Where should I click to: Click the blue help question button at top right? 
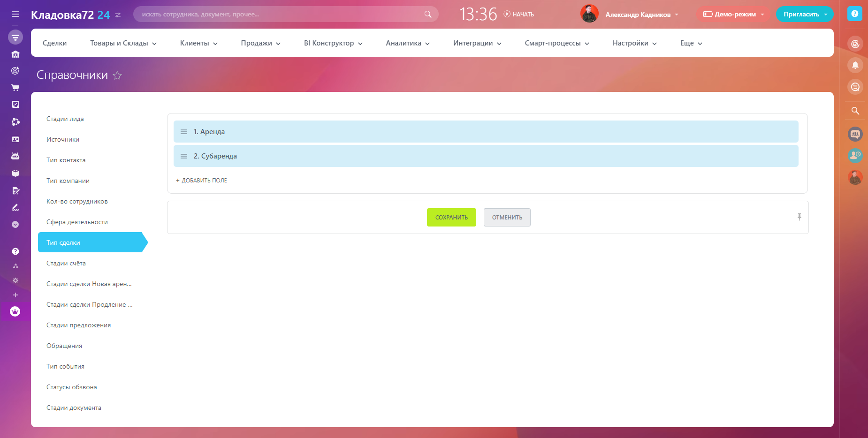855,14
